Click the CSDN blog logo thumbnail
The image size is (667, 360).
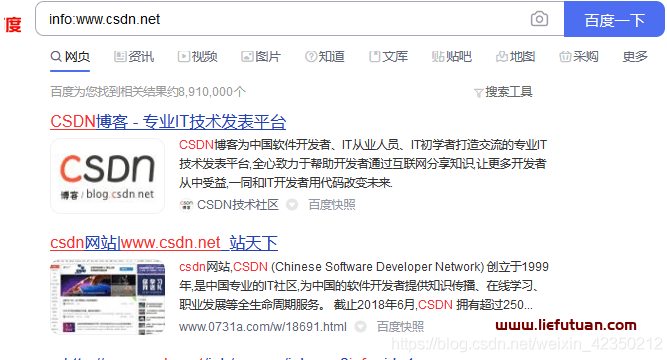pos(108,176)
